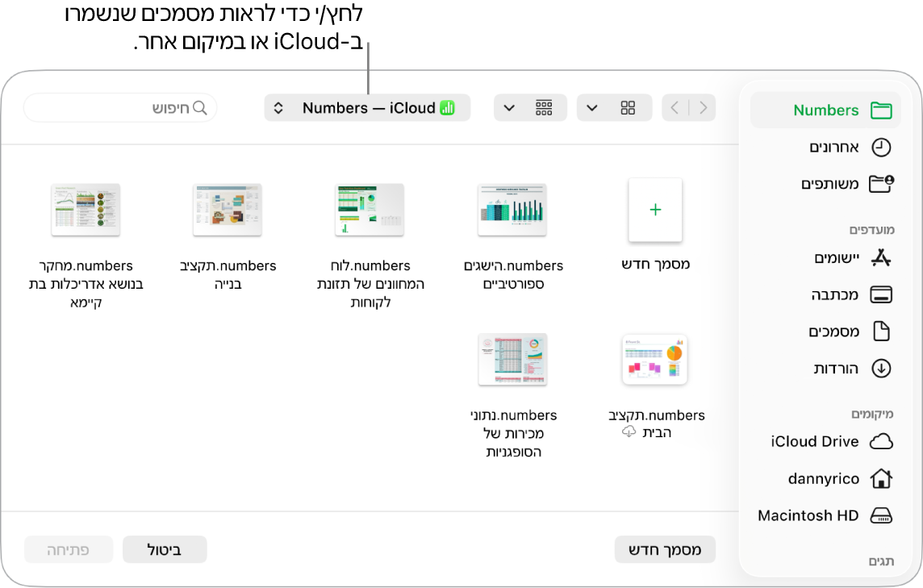Click the חיפוש search field
923x588 pixels.
120,108
